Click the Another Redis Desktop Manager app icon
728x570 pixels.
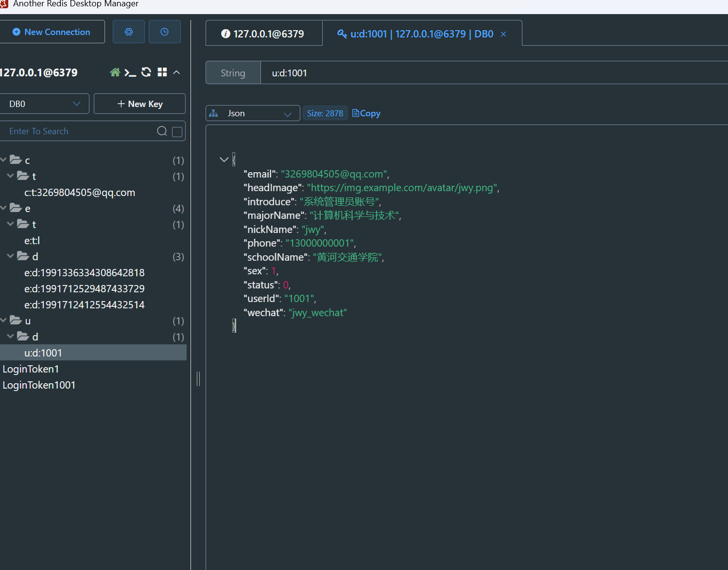click(4, 3)
